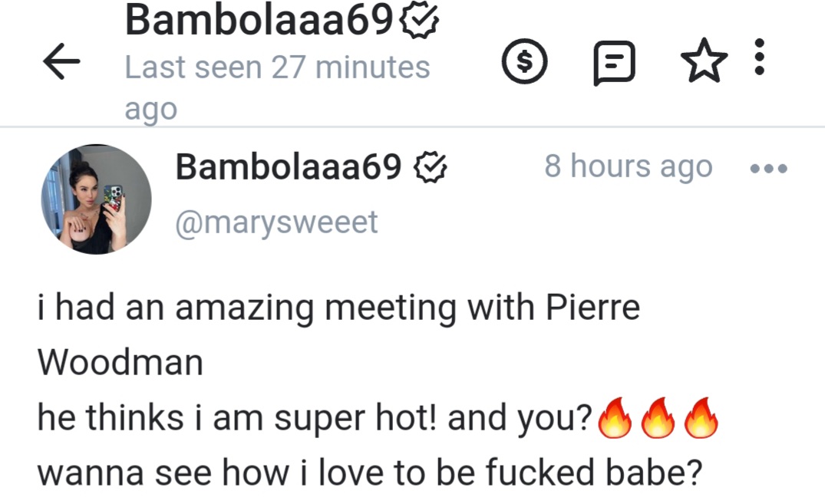Viewport: 825px width, 504px height.
Task: Open the vertical three-dot options menu
Action: coord(760,58)
